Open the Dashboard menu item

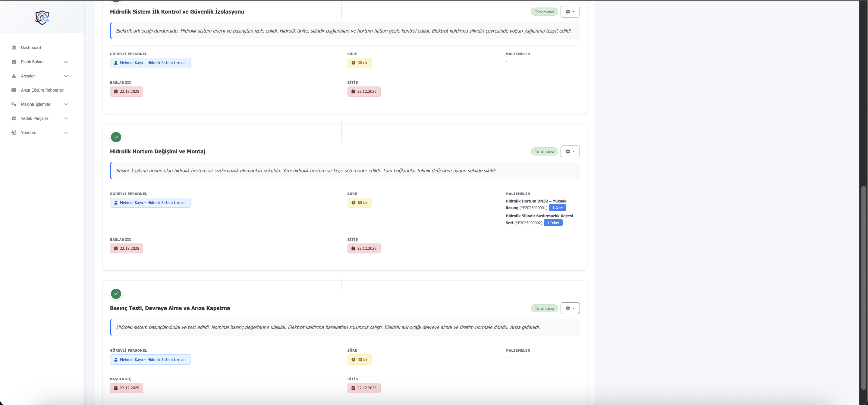pos(31,48)
